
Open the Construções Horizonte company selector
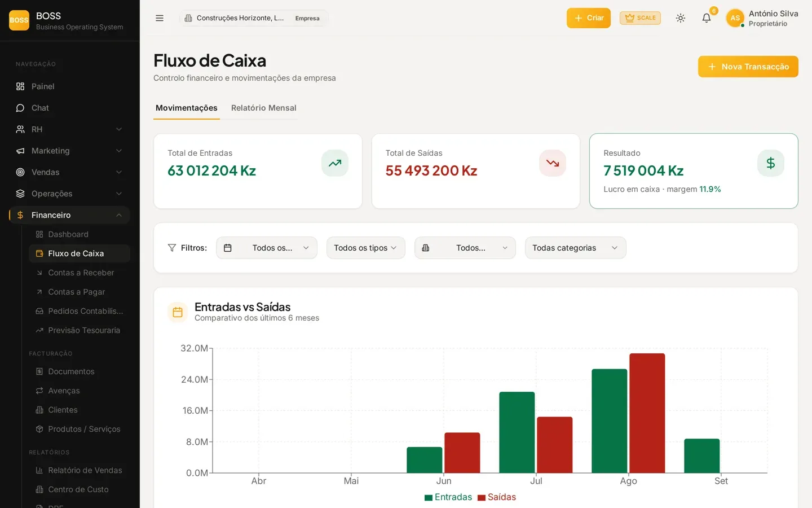point(254,18)
